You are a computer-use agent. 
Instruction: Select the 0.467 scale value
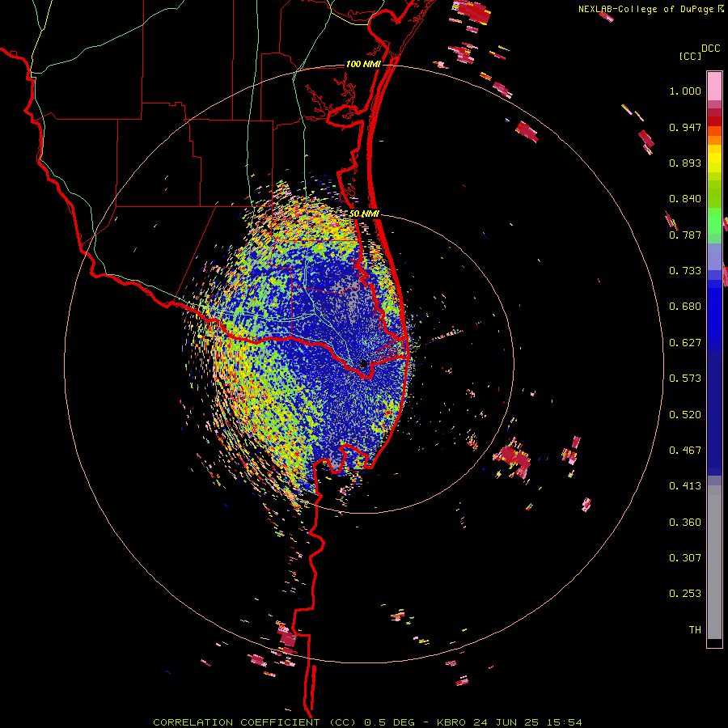click(x=685, y=451)
